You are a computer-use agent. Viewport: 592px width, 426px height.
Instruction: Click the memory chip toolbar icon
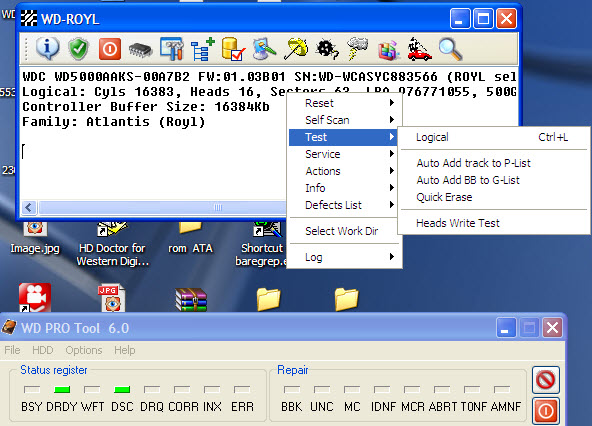click(x=140, y=50)
